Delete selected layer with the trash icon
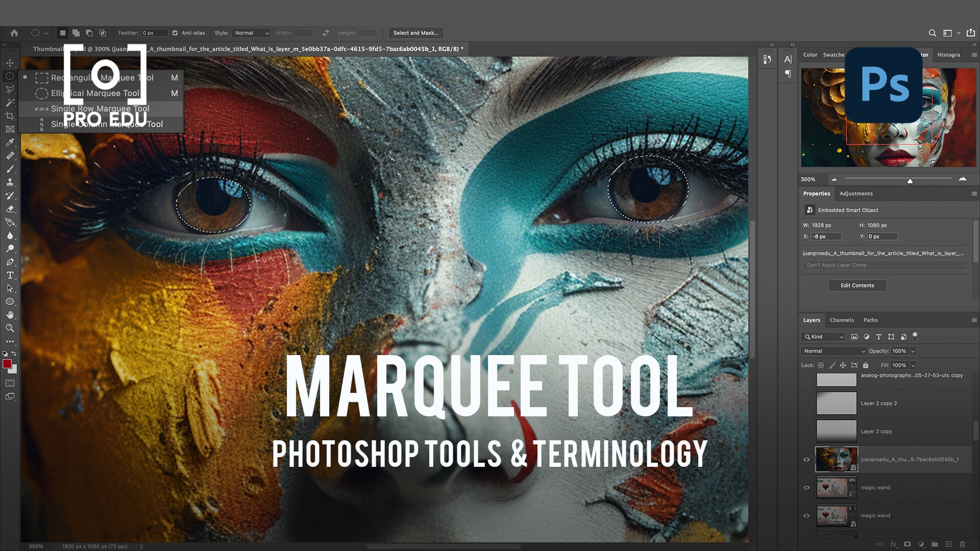This screenshot has width=980, height=551. click(963, 544)
